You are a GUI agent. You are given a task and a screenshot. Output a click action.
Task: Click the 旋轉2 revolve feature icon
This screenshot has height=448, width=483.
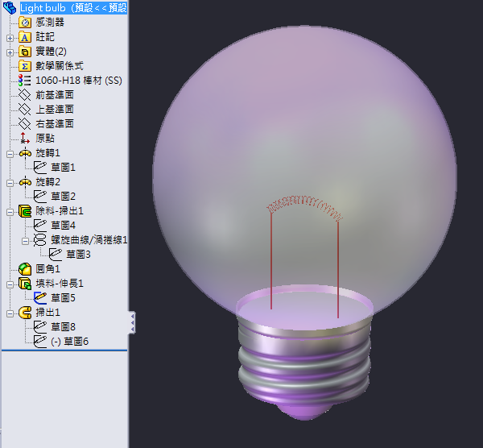coord(25,182)
